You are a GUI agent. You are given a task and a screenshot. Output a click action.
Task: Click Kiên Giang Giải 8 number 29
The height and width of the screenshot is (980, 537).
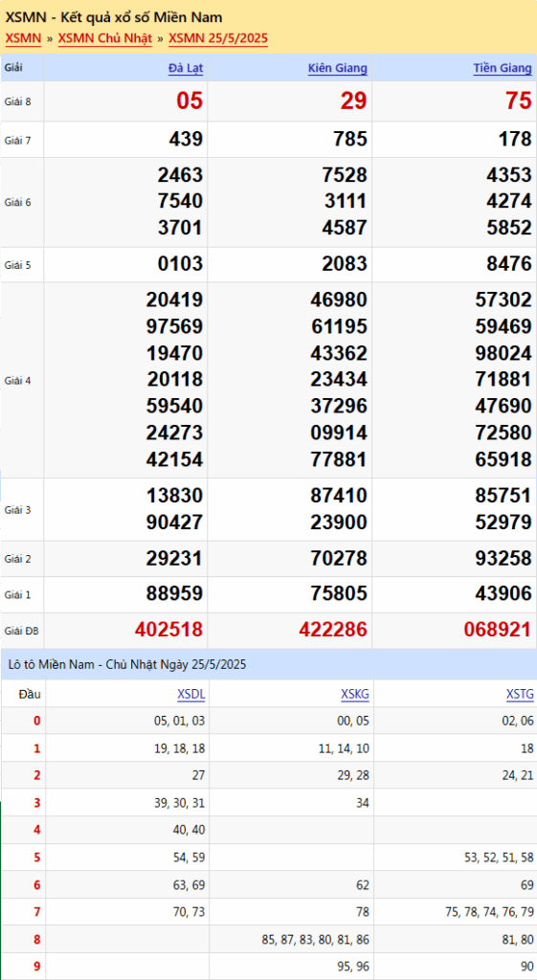coord(354,101)
